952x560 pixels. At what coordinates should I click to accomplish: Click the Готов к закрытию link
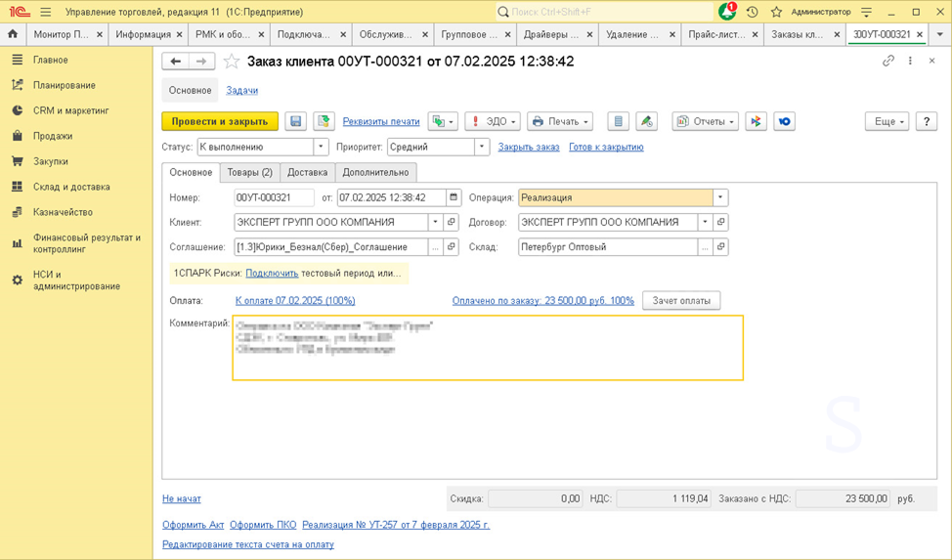(606, 147)
